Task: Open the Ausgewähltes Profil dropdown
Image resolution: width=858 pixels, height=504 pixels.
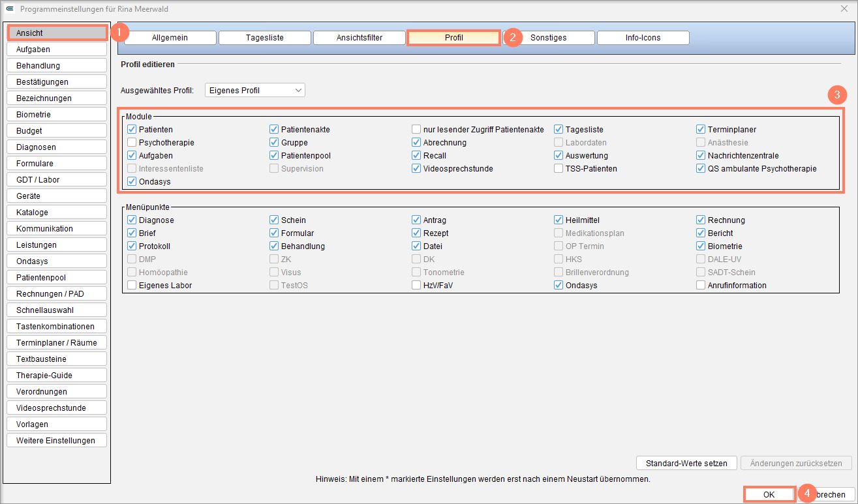Action: [255, 90]
